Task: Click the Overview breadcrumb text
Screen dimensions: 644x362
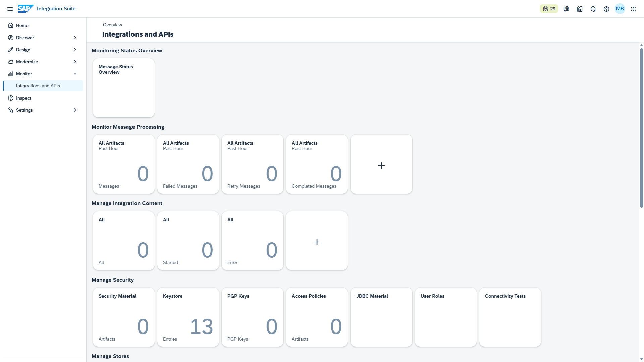Action: (x=112, y=25)
